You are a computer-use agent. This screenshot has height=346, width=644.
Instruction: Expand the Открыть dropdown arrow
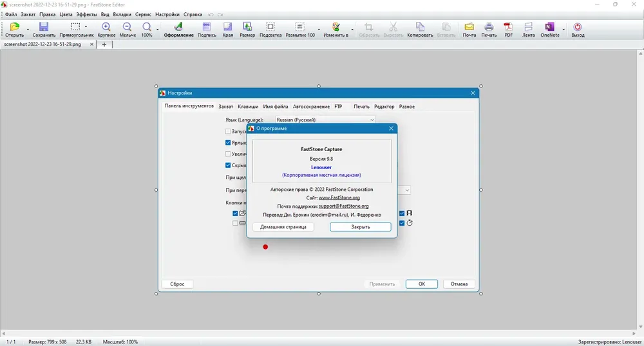coord(28,30)
